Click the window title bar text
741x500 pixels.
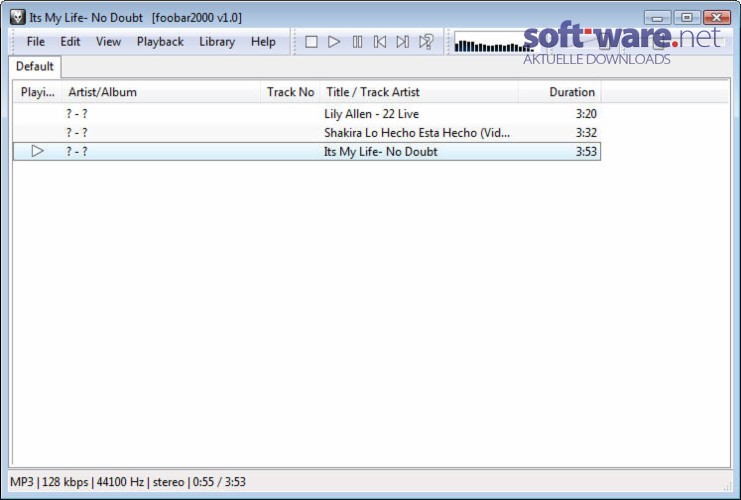(136, 18)
